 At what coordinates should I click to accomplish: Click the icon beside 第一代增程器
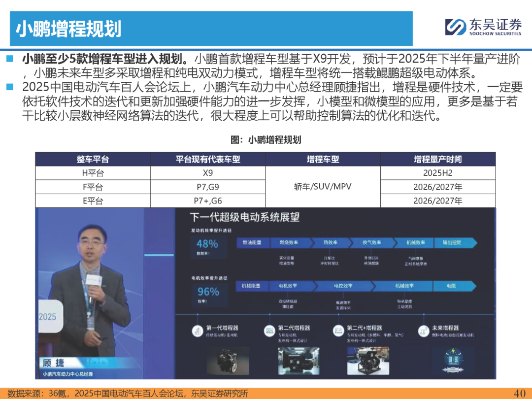(198, 331)
